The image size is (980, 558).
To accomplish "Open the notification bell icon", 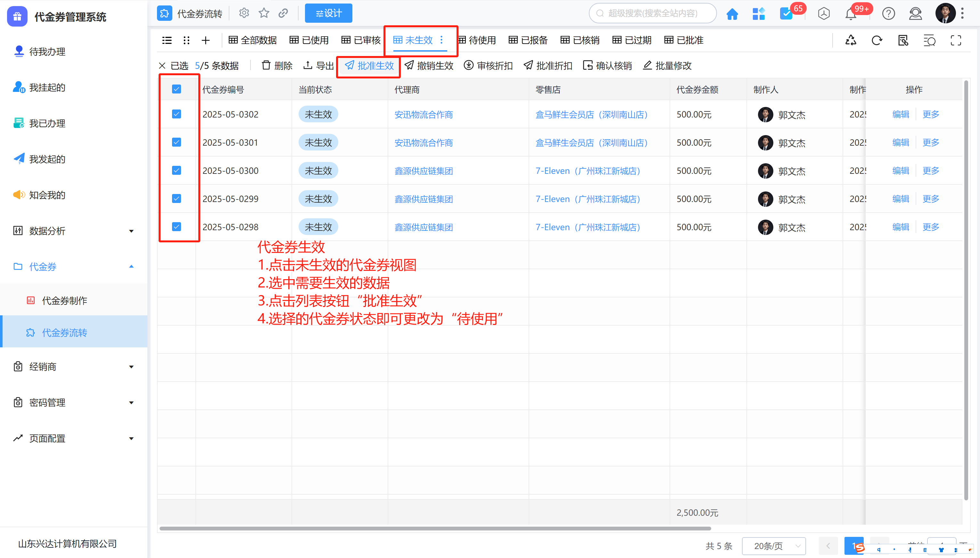I will [x=851, y=14].
